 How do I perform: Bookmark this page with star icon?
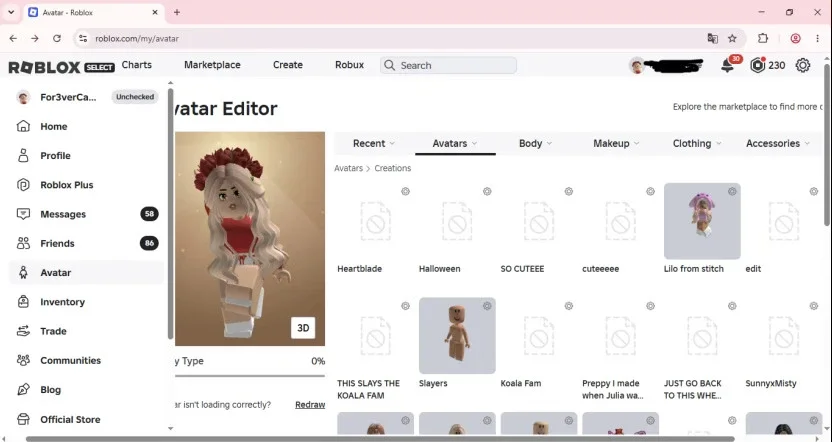click(x=732, y=38)
